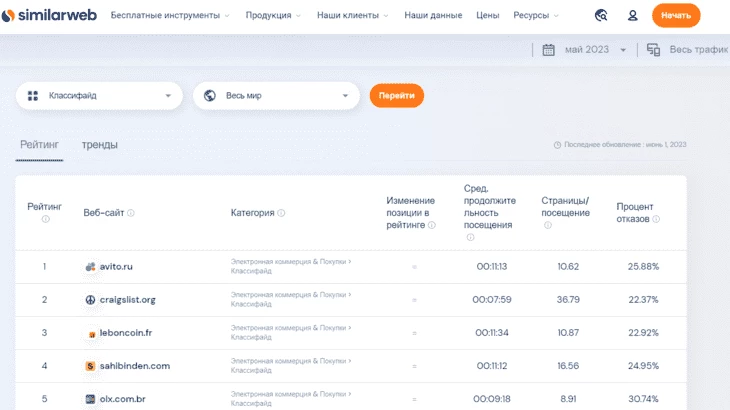Viewport: 730px width, 410px height.
Task: Click pages per visit value 16.56
Action: tap(568, 366)
